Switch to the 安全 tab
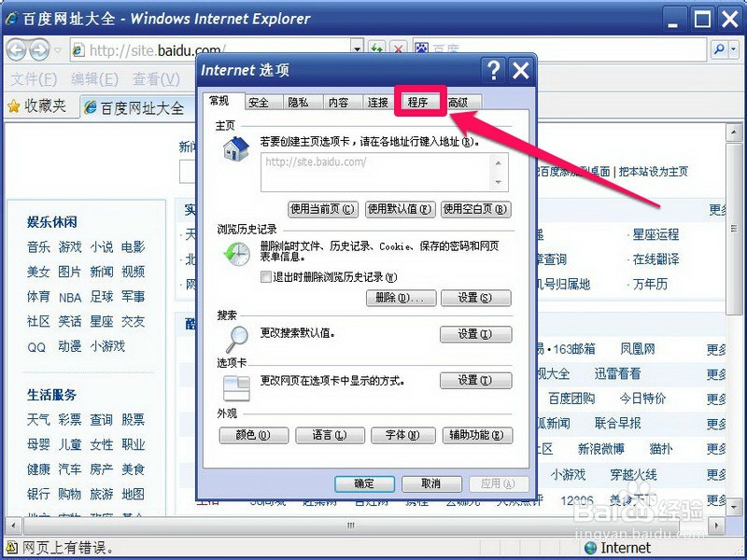Image resolution: width=747 pixels, height=560 pixels. coord(259,103)
